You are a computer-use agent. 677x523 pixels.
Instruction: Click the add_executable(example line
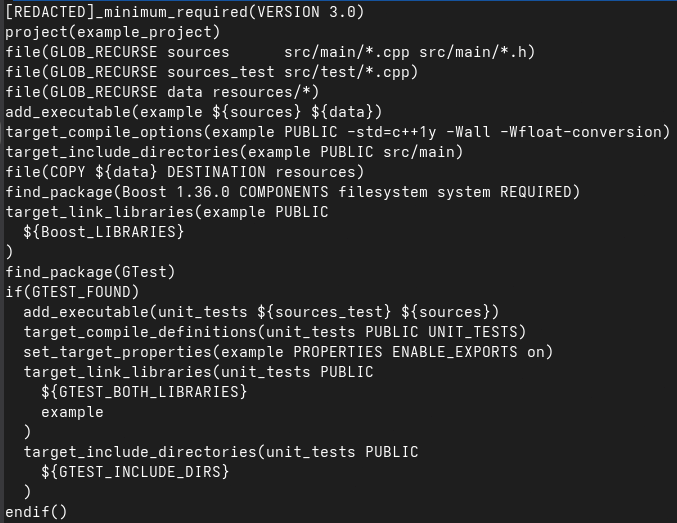tap(193, 112)
